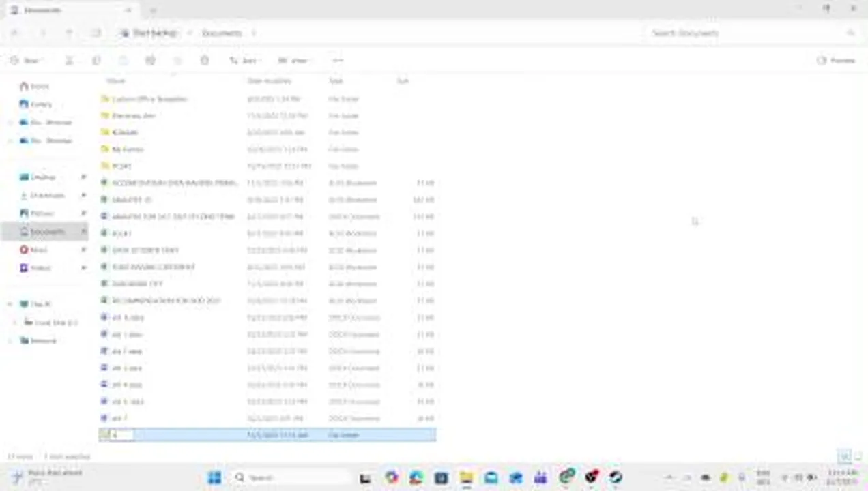Open the weather widget on taskbar
This screenshot has height=491, width=868.
pos(48,477)
